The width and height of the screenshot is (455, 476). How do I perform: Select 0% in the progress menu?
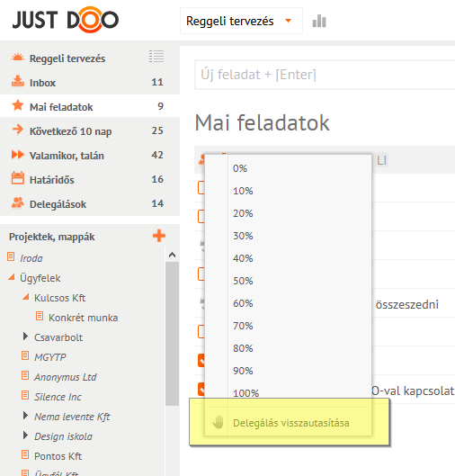(x=240, y=168)
